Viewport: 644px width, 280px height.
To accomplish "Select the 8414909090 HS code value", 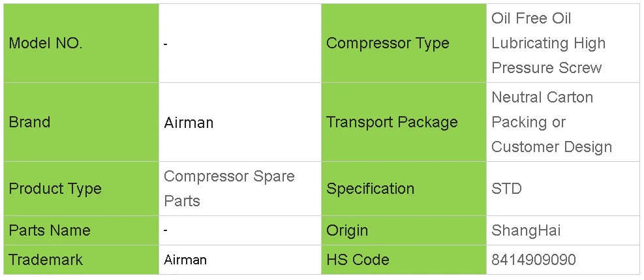I will [533, 260].
